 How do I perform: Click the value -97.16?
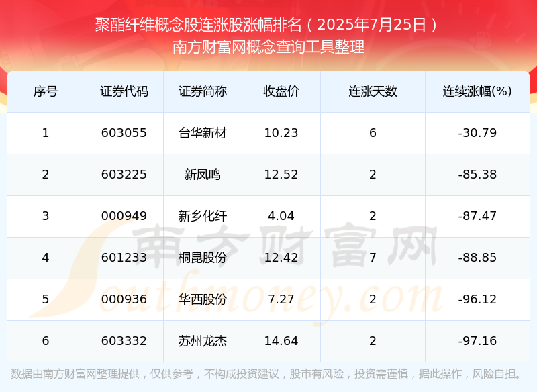(x=477, y=341)
